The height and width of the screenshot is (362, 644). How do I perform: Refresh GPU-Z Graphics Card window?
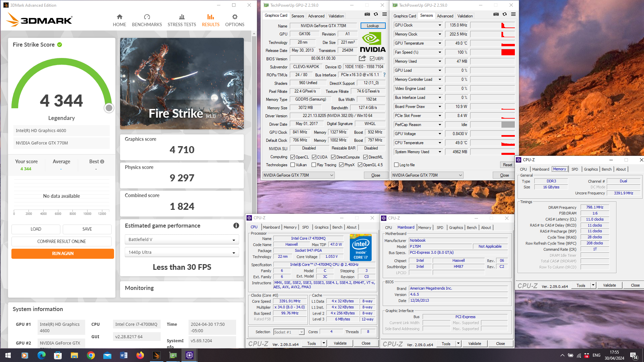pos(376,14)
